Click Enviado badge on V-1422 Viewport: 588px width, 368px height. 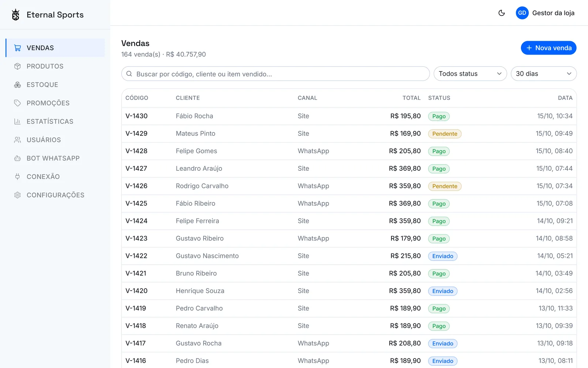pyautogui.click(x=442, y=256)
